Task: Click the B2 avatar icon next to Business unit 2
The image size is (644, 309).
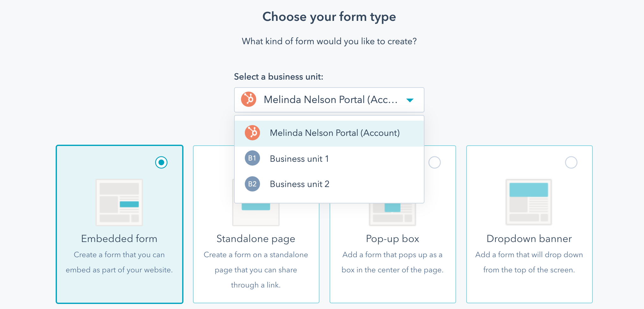Action: [252, 184]
